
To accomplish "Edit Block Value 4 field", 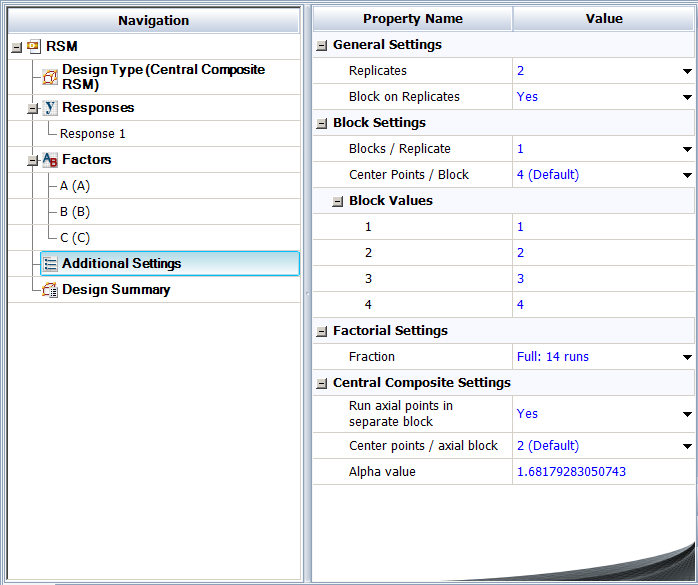I will [603, 305].
